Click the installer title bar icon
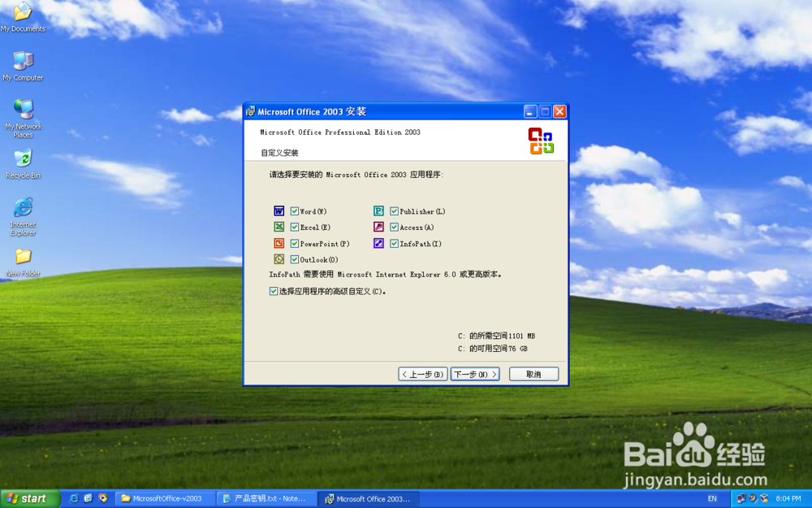This screenshot has height=508, width=812. pos(250,111)
